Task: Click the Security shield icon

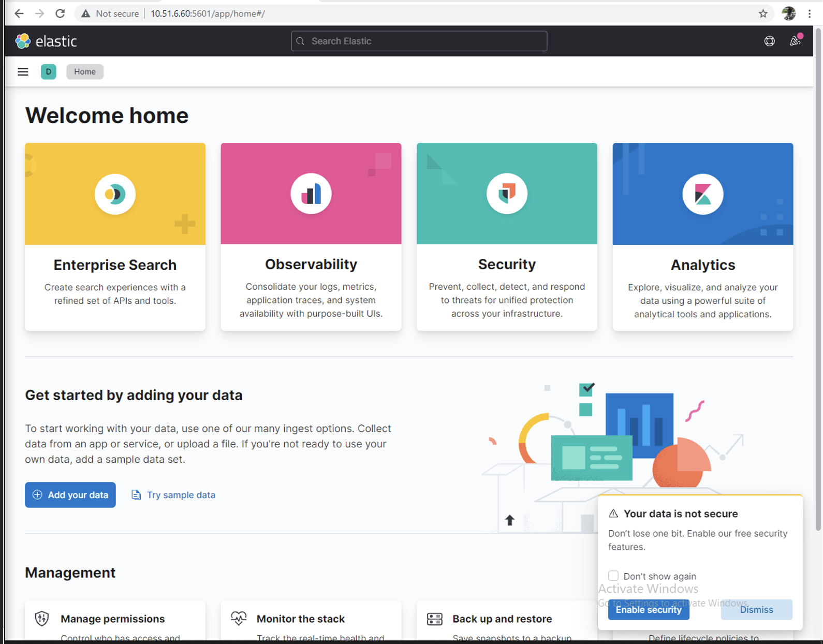Action: coord(507,194)
